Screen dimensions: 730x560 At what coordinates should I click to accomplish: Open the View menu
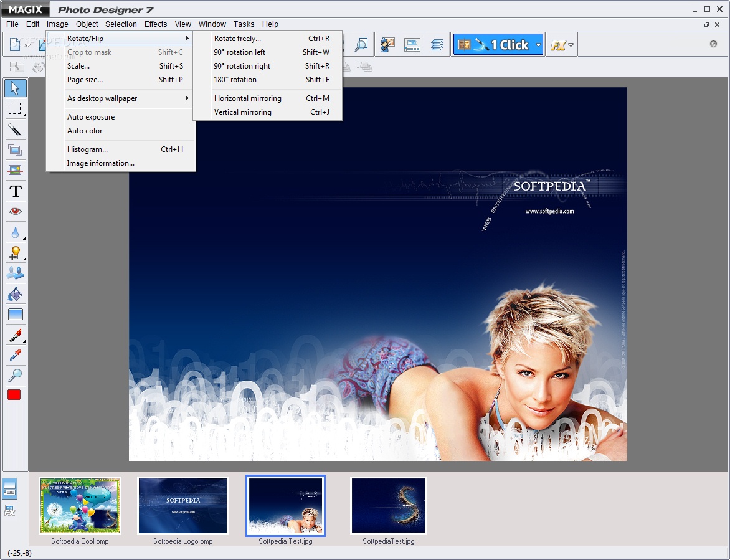183,24
